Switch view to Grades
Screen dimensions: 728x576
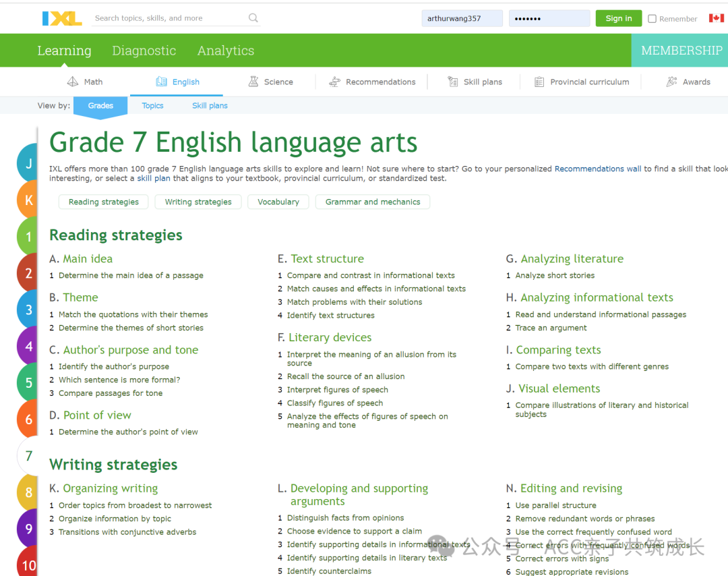pyautogui.click(x=100, y=105)
